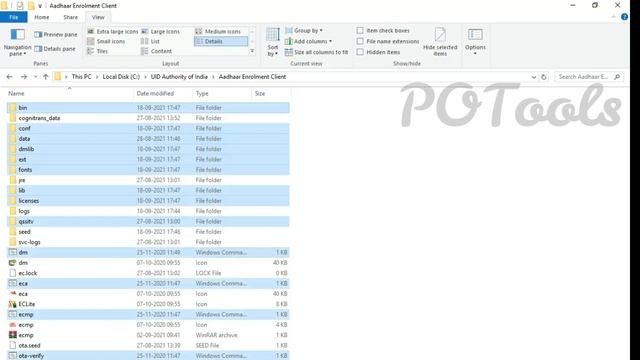Open the Options dropdown
Image resolution: width=640 pixels, height=360 pixels.
click(475, 42)
